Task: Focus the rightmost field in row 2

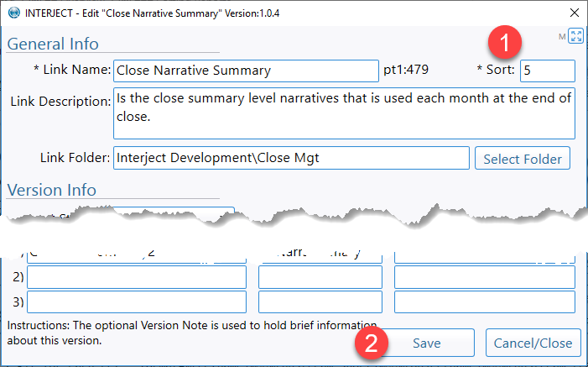Action: [485, 277]
